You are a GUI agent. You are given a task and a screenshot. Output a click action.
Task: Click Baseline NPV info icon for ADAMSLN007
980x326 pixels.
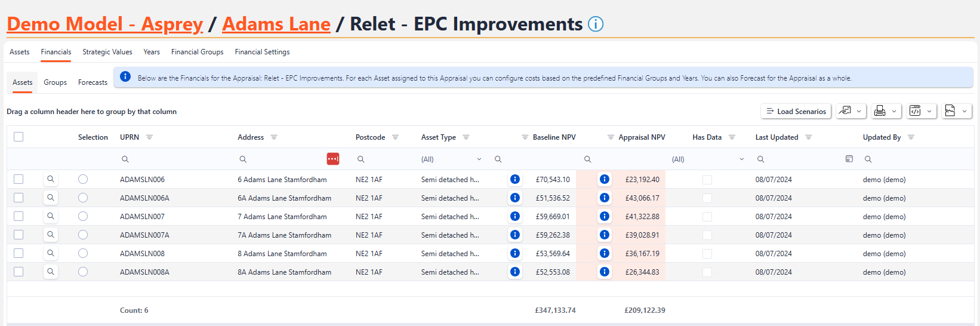[x=515, y=216]
